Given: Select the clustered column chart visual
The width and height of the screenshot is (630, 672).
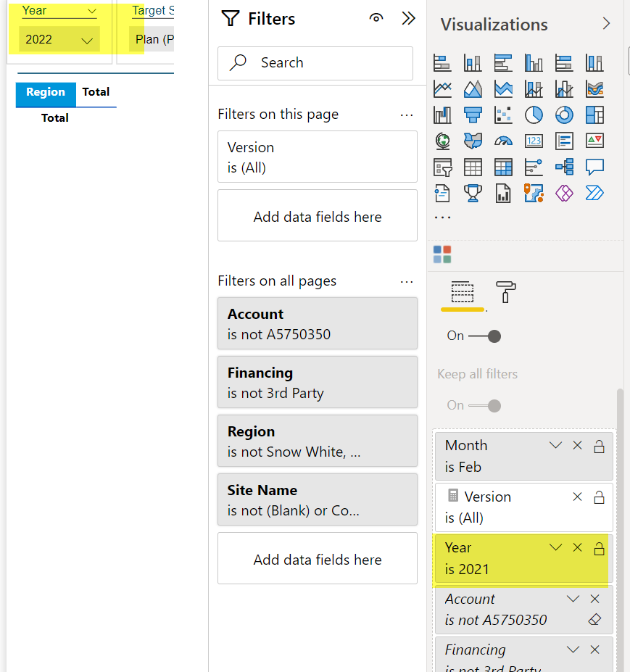Looking at the screenshot, I should tap(534, 63).
